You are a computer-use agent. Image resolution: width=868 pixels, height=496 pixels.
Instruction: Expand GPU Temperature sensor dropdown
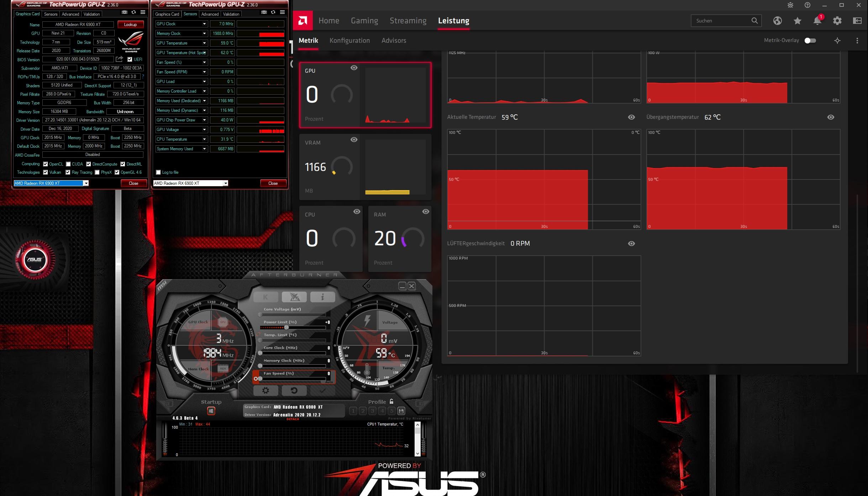pyautogui.click(x=204, y=43)
